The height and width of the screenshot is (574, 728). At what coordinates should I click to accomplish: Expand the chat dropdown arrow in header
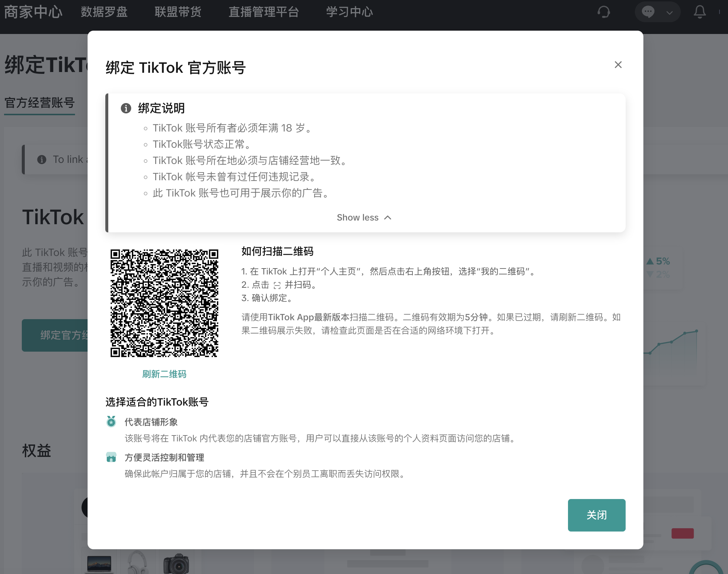coord(669,13)
